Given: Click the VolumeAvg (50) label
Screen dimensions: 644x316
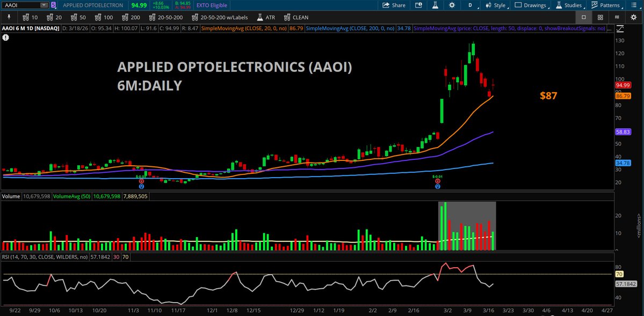Looking at the screenshot, I should (x=71, y=196).
